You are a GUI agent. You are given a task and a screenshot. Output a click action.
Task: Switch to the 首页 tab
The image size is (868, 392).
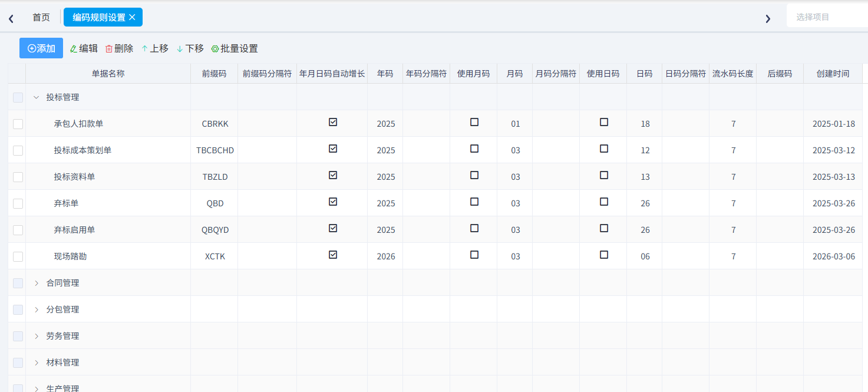point(41,17)
